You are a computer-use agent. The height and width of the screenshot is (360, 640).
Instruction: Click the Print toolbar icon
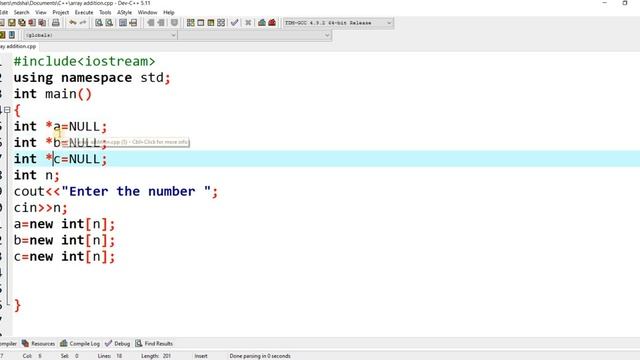pyautogui.click(x=56, y=23)
